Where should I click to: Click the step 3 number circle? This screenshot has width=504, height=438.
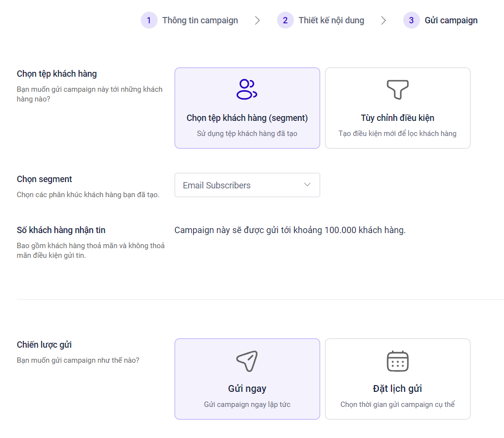tap(411, 20)
